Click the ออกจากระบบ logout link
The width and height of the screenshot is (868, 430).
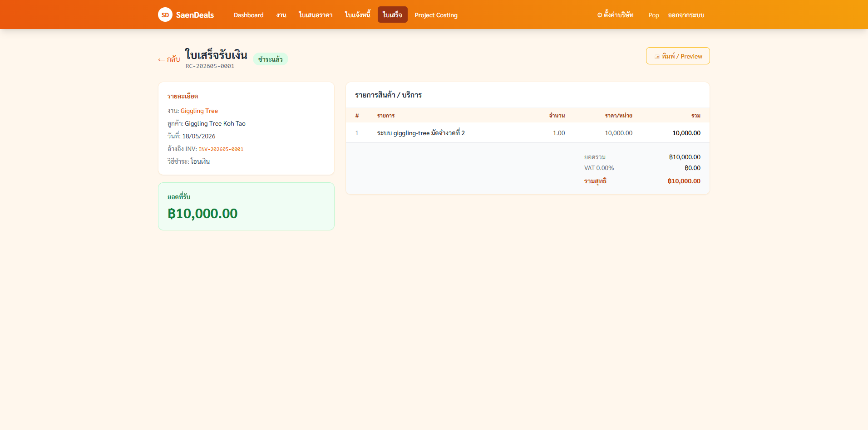[686, 15]
